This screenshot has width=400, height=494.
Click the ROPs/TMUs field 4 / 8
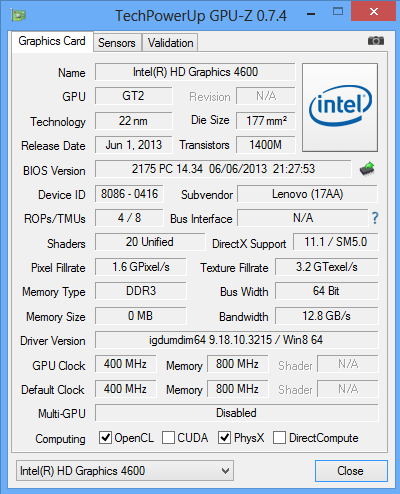pyautogui.click(x=129, y=218)
